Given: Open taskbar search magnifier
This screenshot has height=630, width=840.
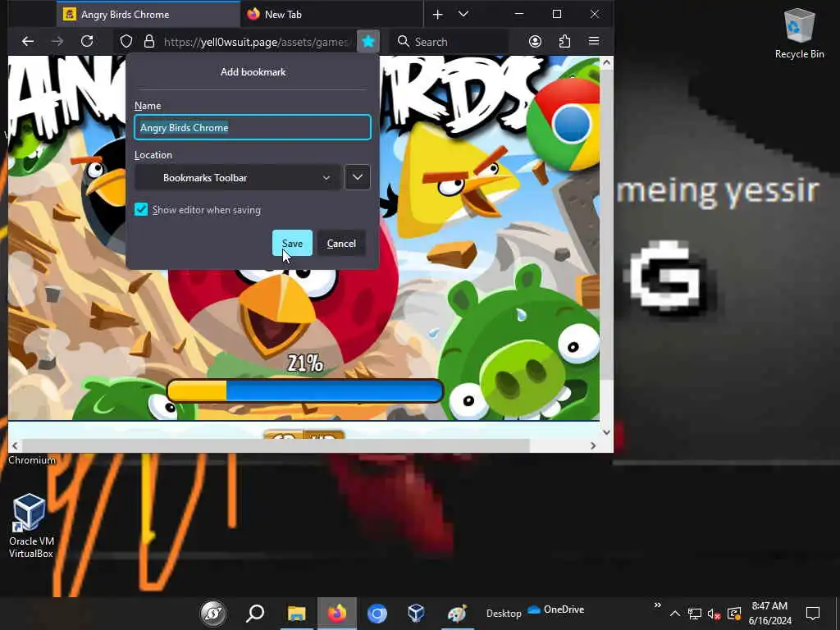Looking at the screenshot, I should (255, 613).
